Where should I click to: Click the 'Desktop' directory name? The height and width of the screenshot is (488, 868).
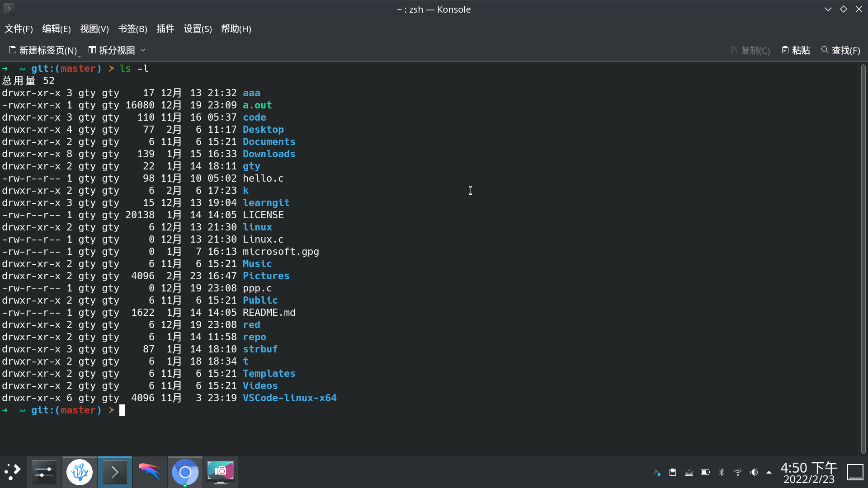click(263, 130)
